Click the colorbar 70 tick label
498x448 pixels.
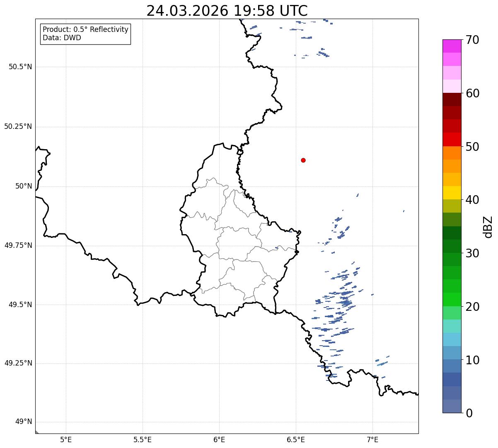point(472,40)
